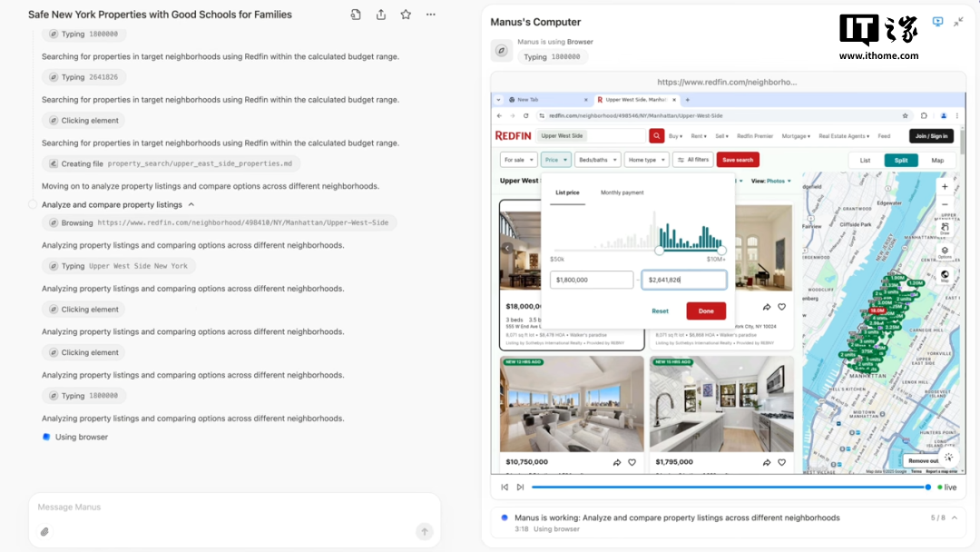Star this Manus conversation as favorite
This screenshot has height=552, width=980.
click(406, 15)
